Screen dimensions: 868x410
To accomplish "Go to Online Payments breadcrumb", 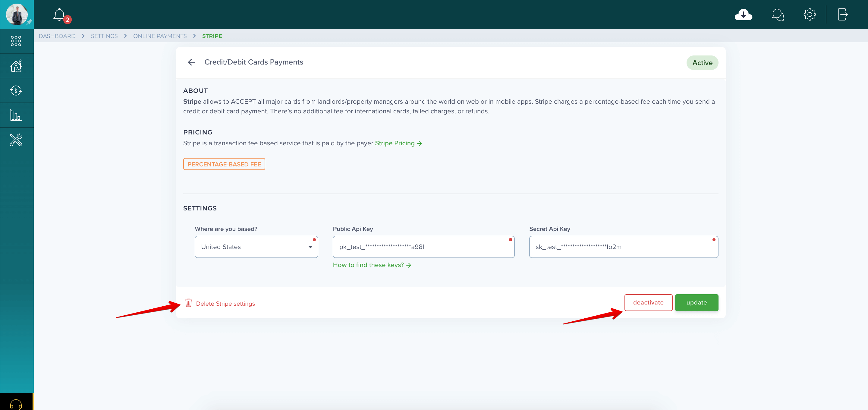I will point(160,36).
